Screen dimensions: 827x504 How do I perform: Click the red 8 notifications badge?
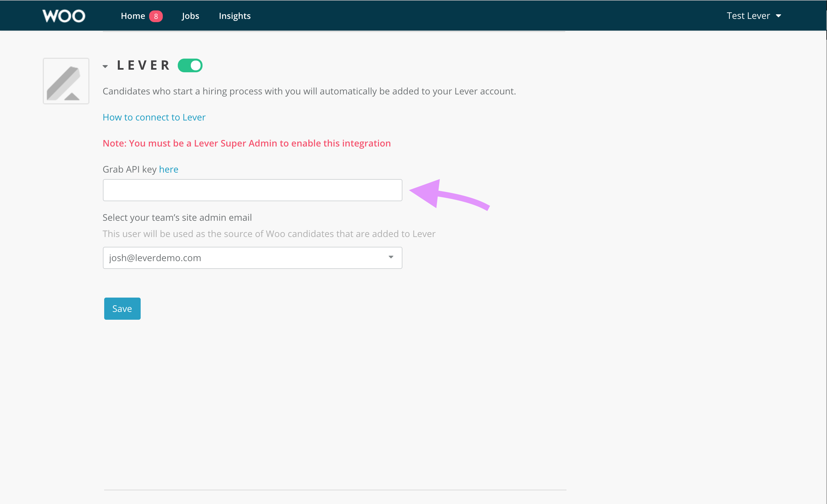click(x=156, y=16)
